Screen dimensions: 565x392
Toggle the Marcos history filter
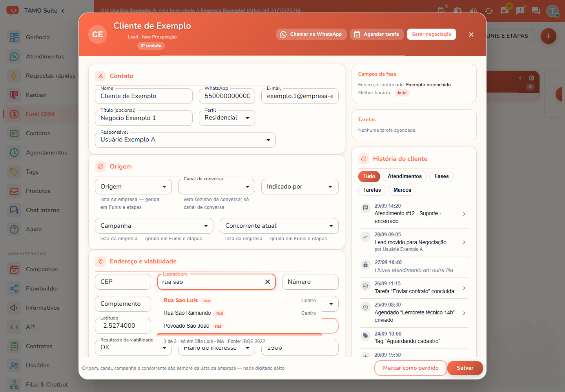pos(402,190)
